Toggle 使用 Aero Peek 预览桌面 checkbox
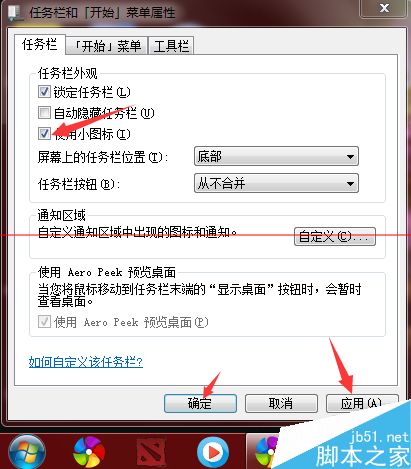 pos(44,322)
